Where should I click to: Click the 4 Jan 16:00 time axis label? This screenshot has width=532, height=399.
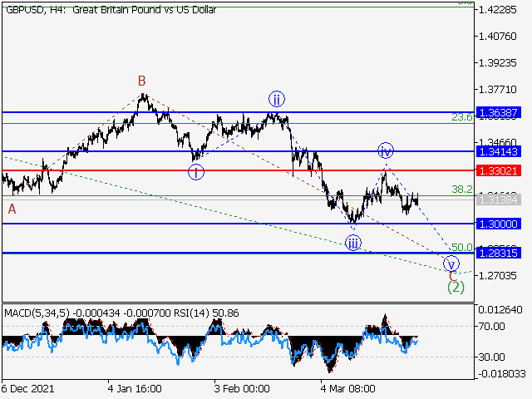click(135, 388)
